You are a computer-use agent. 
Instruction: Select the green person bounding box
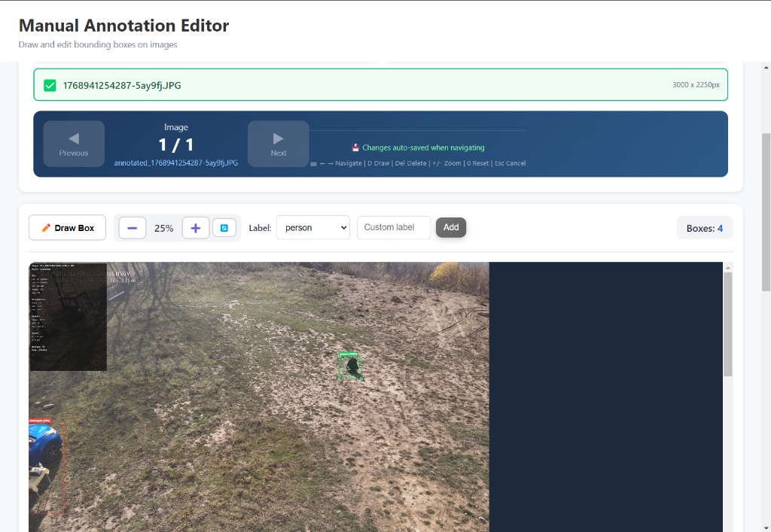pyautogui.click(x=350, y=366)
